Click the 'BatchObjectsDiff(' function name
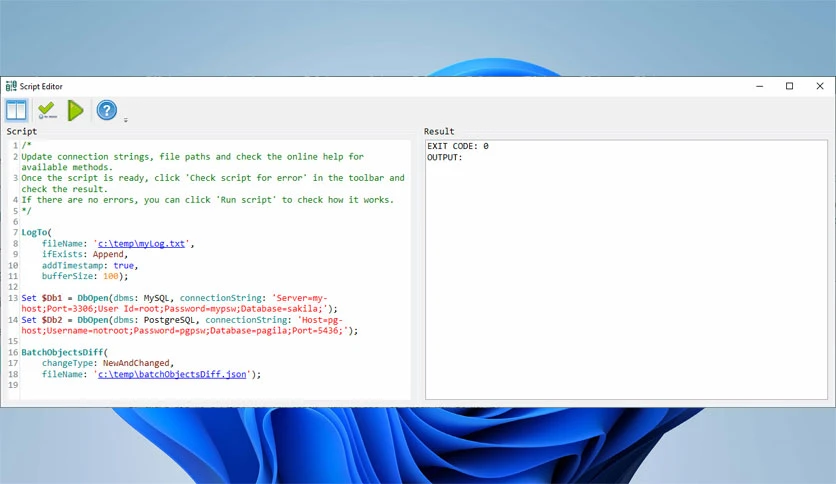Image resolution: width=836 pixels, height=484 pixels. pos(65,352)
